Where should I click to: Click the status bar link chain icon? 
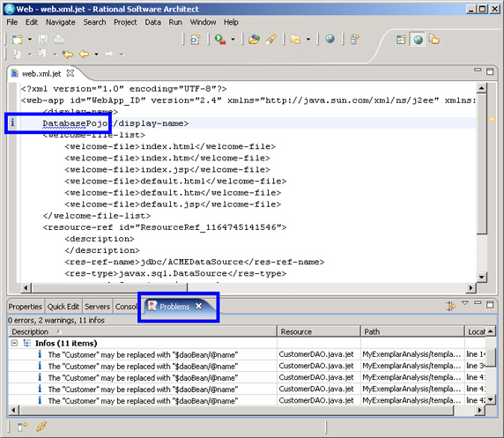pos(41,427)
